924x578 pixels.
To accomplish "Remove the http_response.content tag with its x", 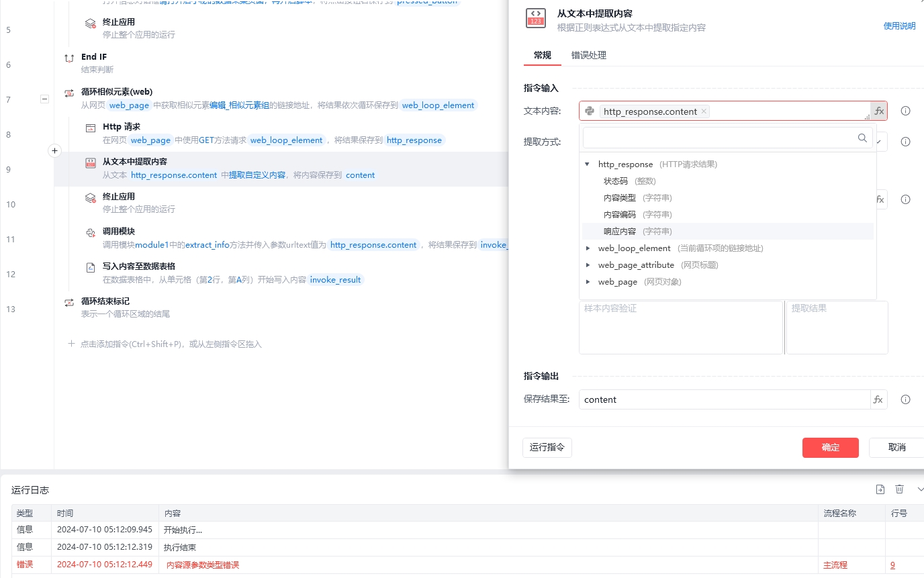I will (x=704, y=111).
